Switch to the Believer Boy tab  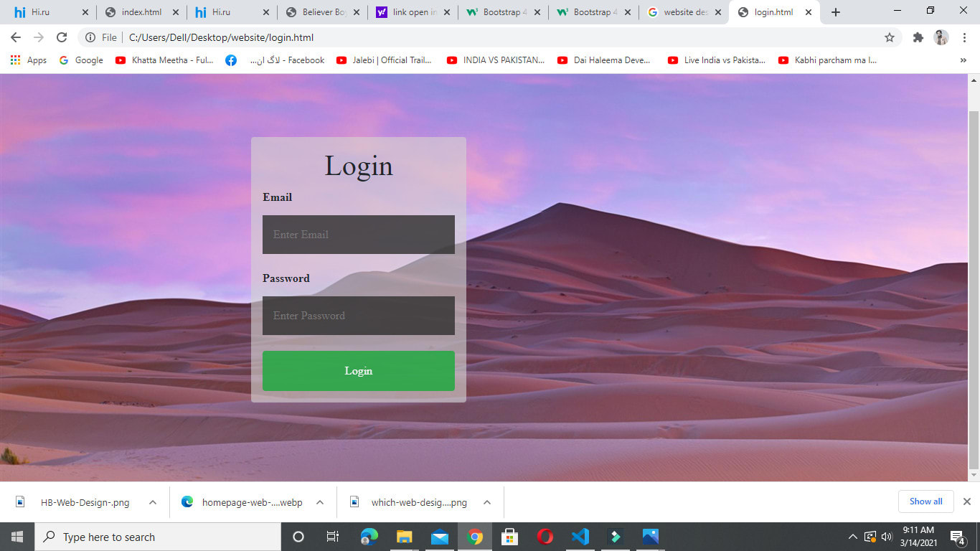[322, 12]
